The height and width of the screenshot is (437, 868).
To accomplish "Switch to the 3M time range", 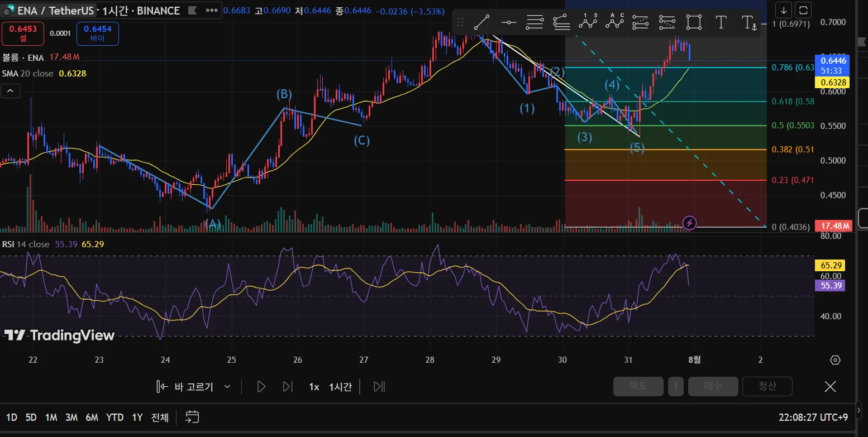I will point(71,417).
